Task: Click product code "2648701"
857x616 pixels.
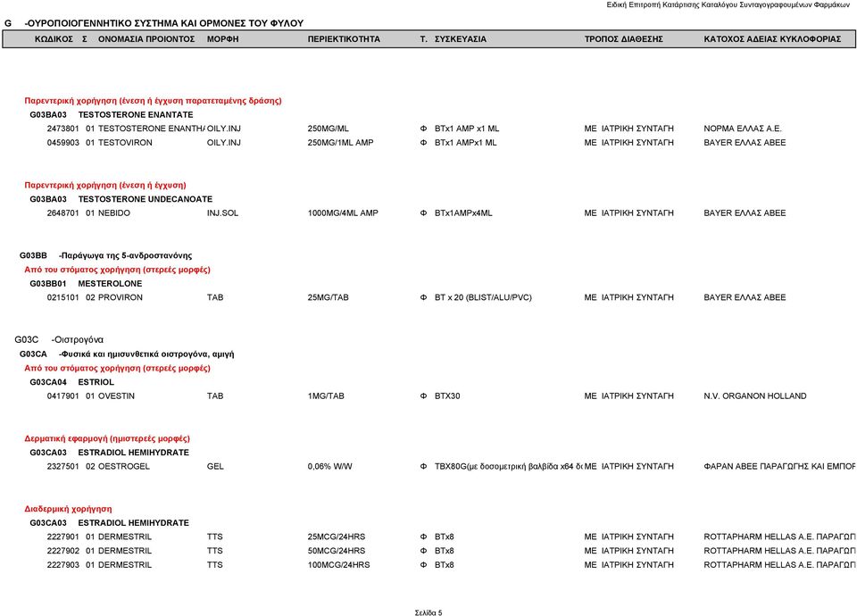Action: [x=62, y=213]
